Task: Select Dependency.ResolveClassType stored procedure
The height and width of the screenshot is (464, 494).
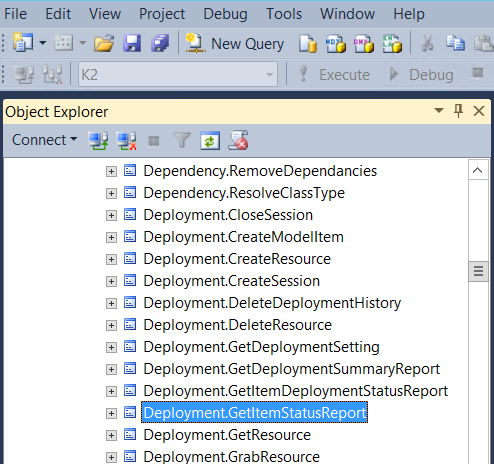Action: (x=244, y=193)
